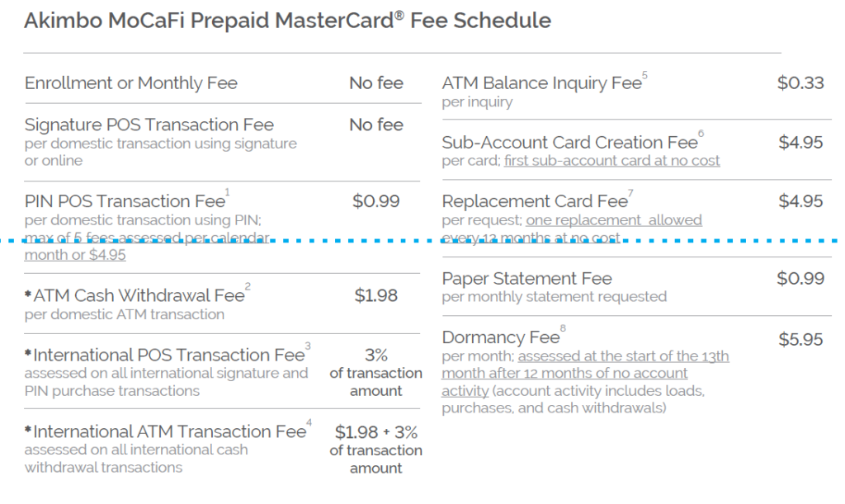Click the PIN POS Transaction Fee heading
This screenshot has height=504, width=845.
click(x=127, y=200)
